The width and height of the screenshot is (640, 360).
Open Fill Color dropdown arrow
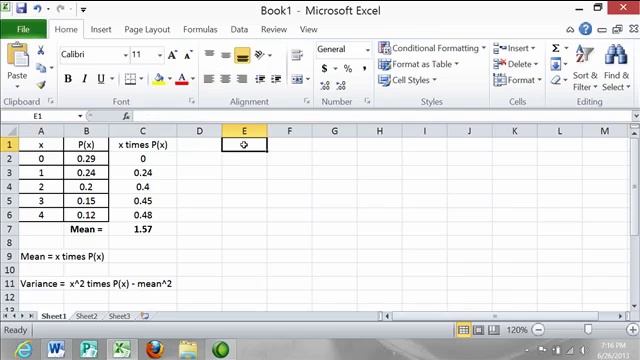169,79
